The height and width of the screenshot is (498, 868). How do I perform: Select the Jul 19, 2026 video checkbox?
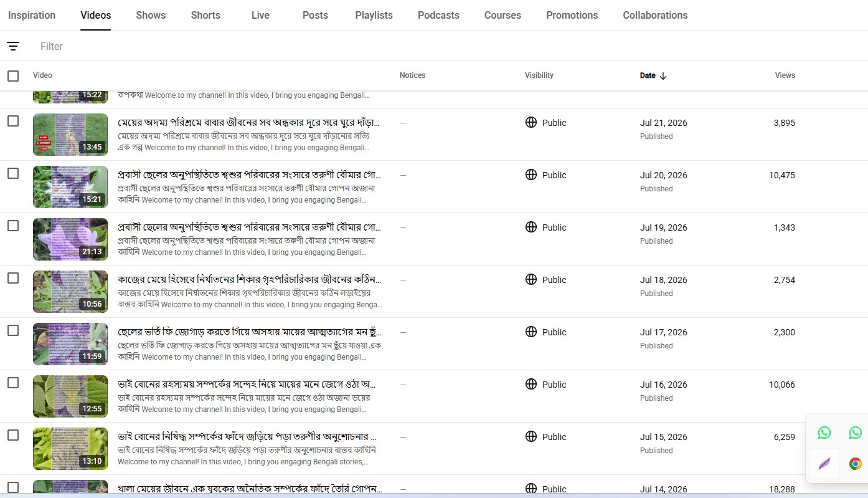coord(13,226)
